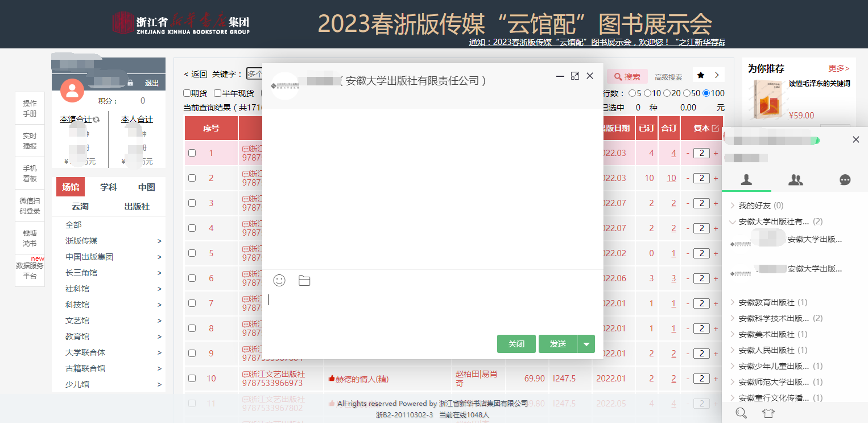The width and height of the screenshot is (868, 423).
Task: Expand the 浙版传媒 category arrow
Action: [x=160, y=241]
